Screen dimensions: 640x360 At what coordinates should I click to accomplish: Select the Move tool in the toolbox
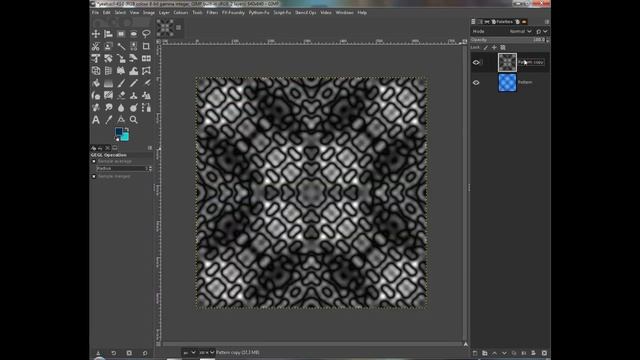[x=96, y=34]
